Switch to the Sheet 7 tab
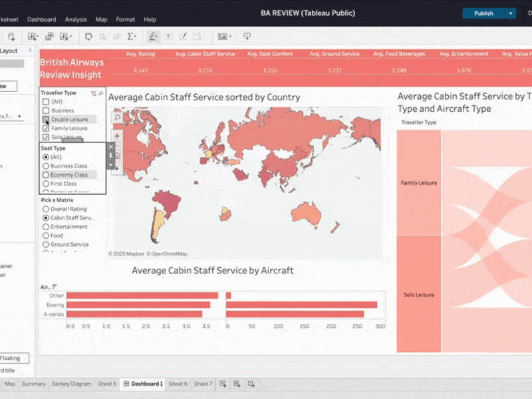The image size is (532, 399). tap(203, 384)
